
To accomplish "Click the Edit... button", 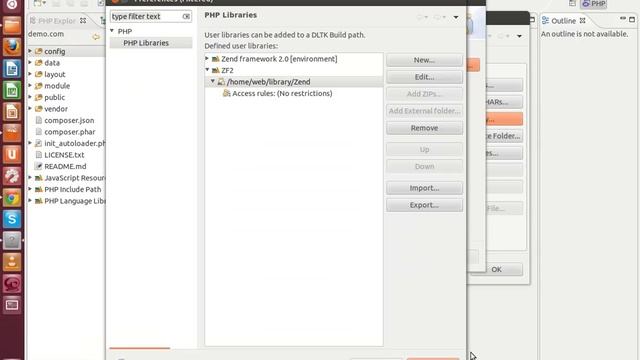I will (424, 77).
